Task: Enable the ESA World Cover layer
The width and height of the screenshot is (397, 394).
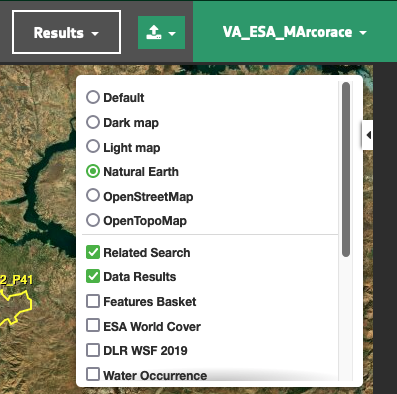Action: tap(93, 326)
